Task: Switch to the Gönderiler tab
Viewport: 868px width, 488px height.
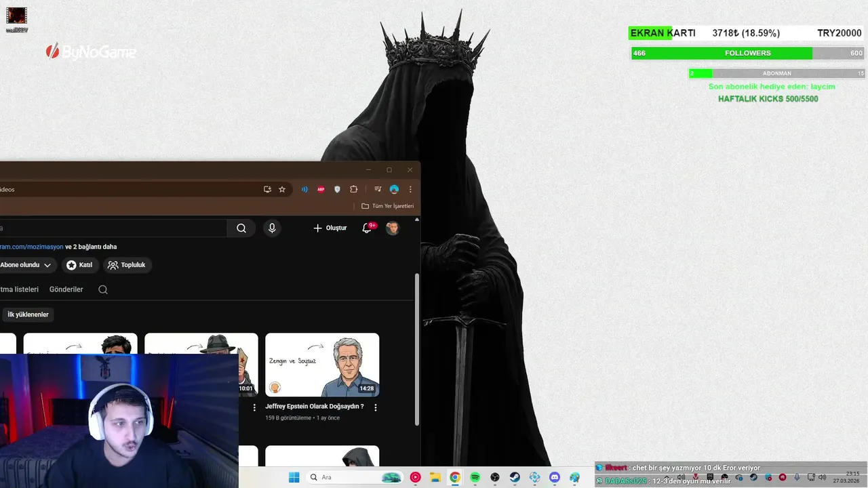Action: click(66, 289)
